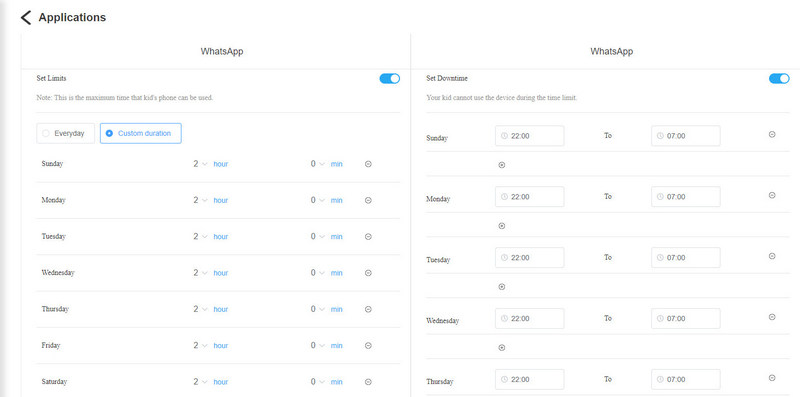Add another downtime period for Wednesday

tap(502, 348)
